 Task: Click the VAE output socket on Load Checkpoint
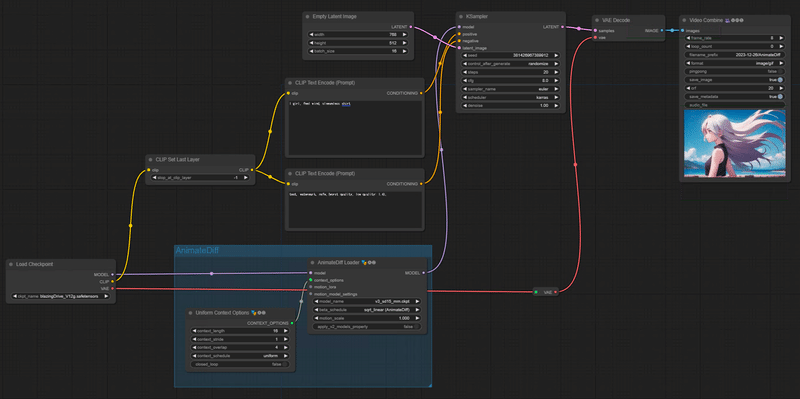(x=112, y=288)
